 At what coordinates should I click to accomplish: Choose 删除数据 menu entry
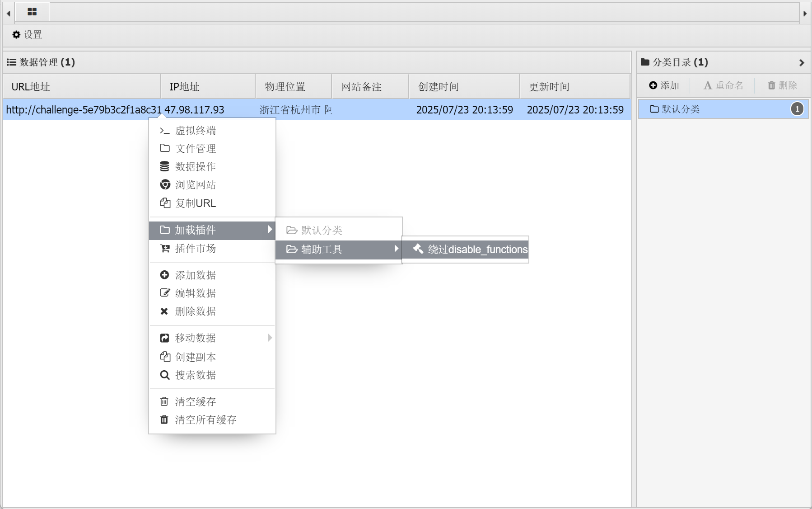[212, 311]
